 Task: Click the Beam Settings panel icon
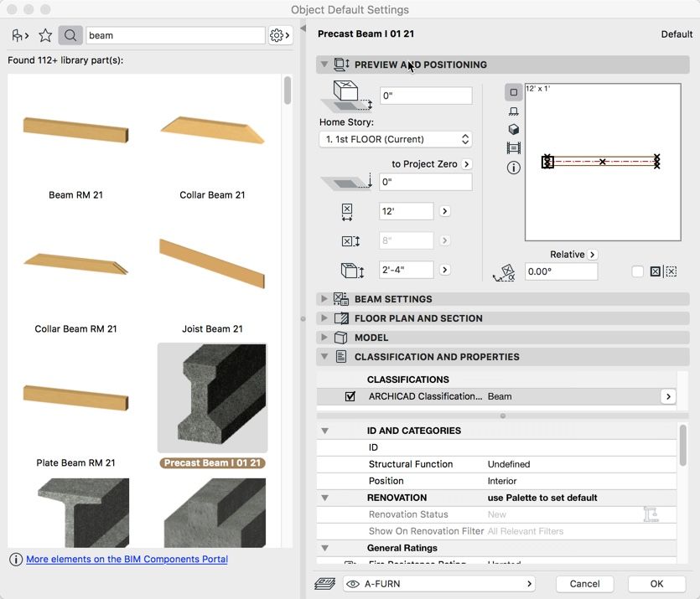[341, 299]
